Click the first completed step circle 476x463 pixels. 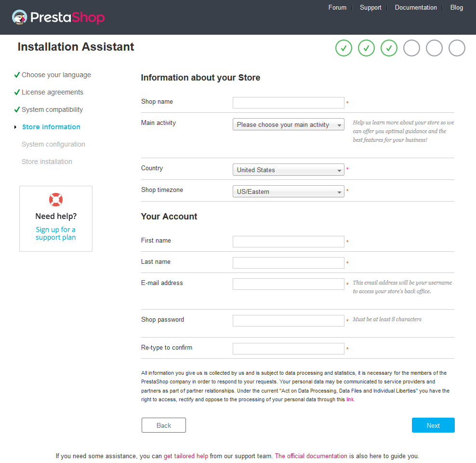pos(344,48)
